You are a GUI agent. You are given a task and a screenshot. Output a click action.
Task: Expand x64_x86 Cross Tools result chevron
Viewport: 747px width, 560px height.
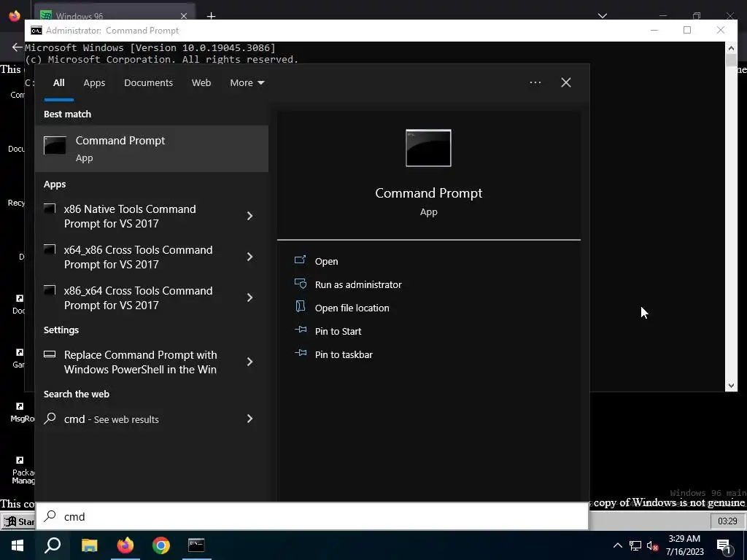pyautogui.click(x=249, y=257)
